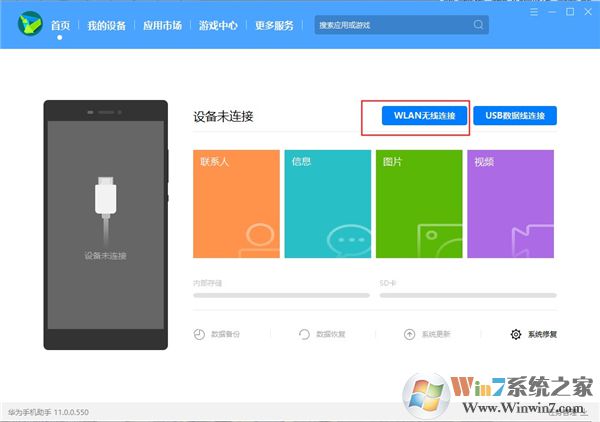The height and width of the screenshot is (422, 600).
Task: Close the HiSuite window
Action: coord(588,12)
